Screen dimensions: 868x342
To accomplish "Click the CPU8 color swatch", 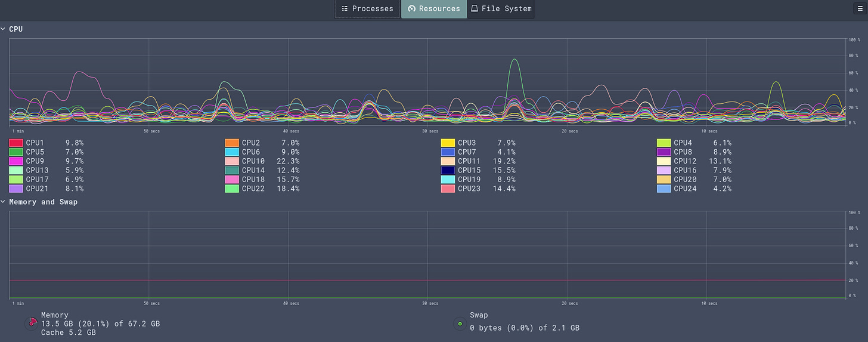I will (x=664, y=152).
